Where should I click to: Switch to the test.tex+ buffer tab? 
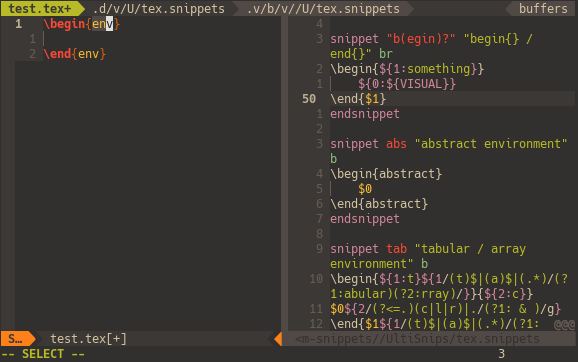coord(39,8)
